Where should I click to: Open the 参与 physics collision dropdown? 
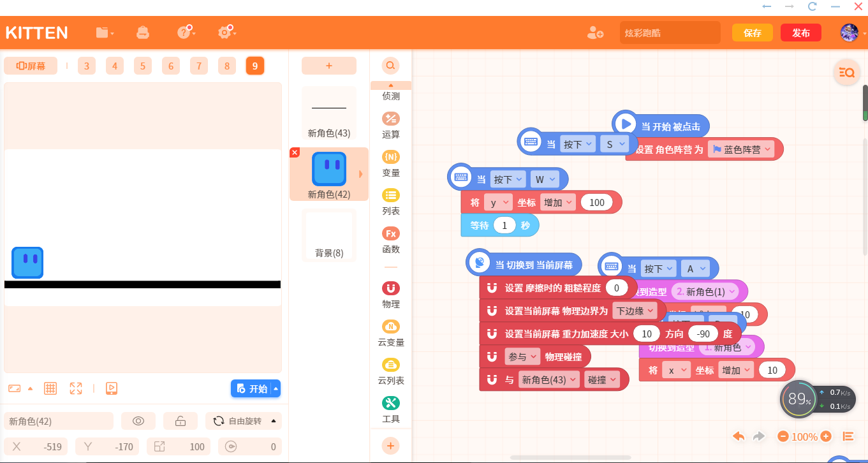tap(522, 356)
